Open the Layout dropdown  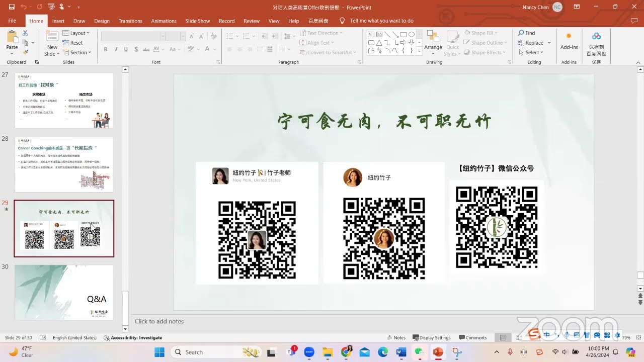[x=76, y=33]
